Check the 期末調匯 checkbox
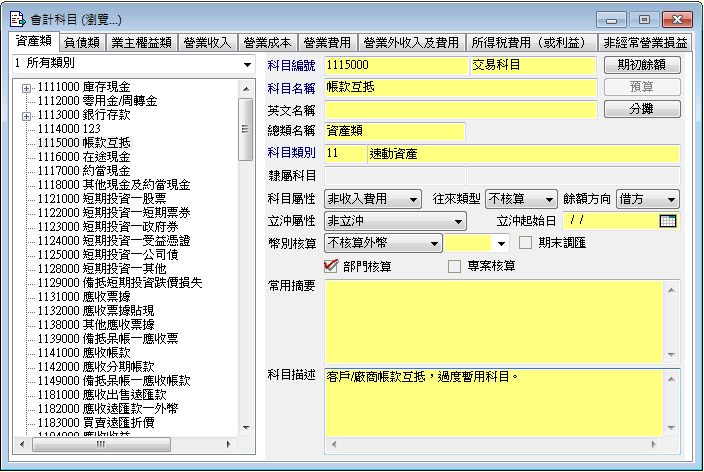Image resolution: width=704 pixels, height=472 pixels. coord(526,243)
